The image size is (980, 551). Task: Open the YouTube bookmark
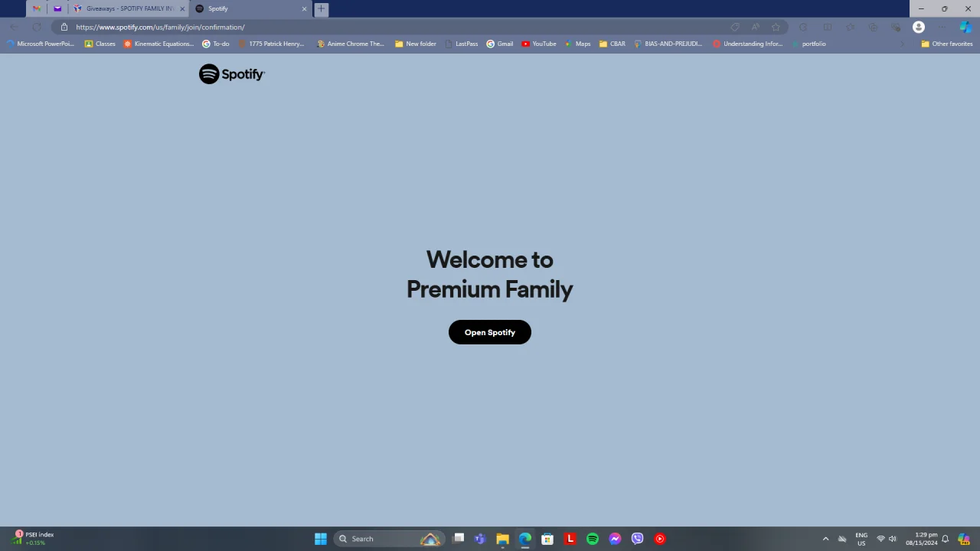click(x=539, y=44)
